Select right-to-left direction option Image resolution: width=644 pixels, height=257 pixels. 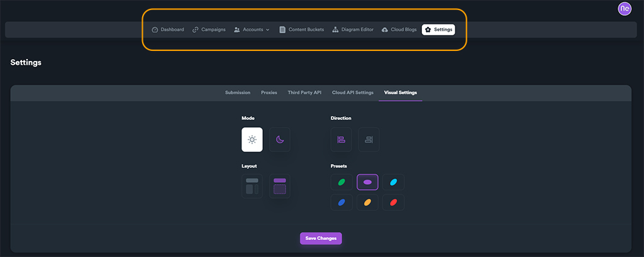click(369, 139)
